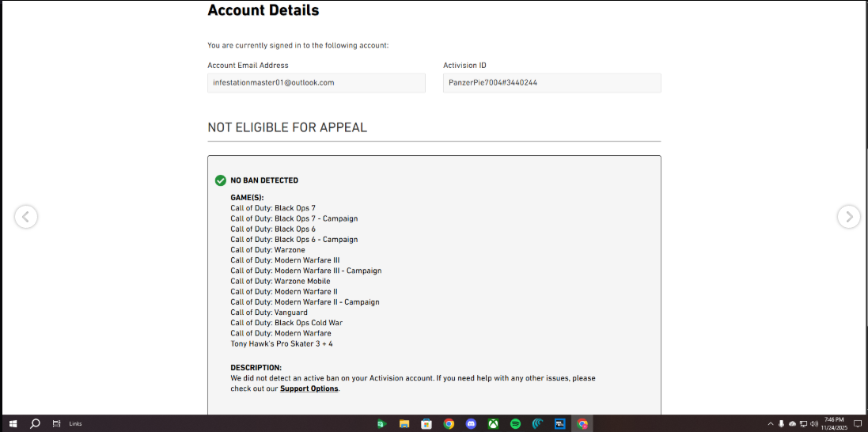Image resolution: width=868 pixels, height=432 pixels.
Task: Open the clock showing 7:46 PM
Action: click(834, 424)
